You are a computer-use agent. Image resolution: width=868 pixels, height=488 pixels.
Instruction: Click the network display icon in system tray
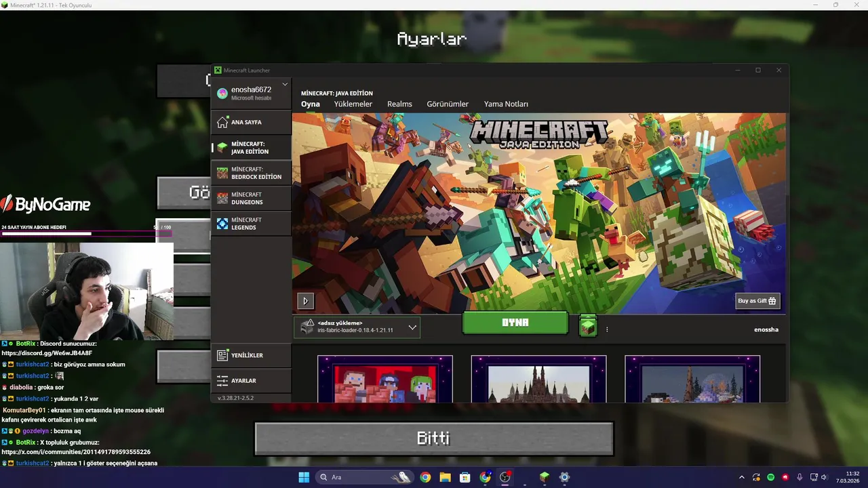pos(813,477)
